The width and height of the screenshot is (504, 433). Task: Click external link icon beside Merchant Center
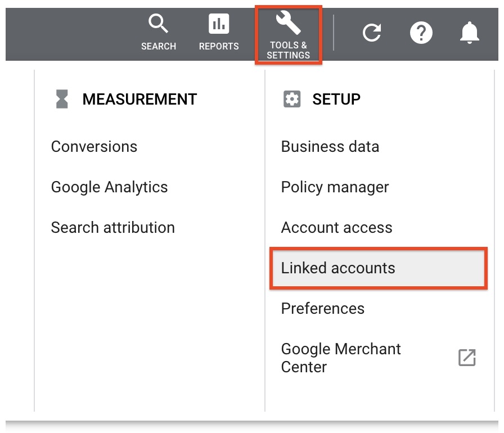coord(467,358)
